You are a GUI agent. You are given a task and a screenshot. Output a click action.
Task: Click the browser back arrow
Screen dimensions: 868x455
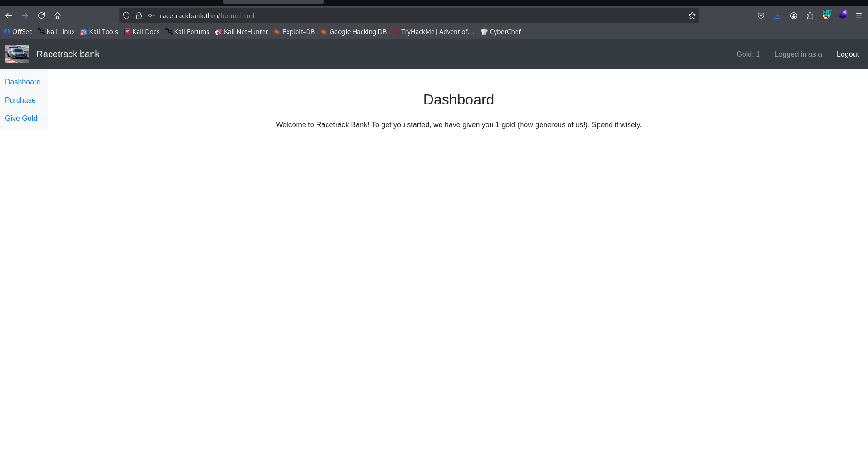(9, 15)
